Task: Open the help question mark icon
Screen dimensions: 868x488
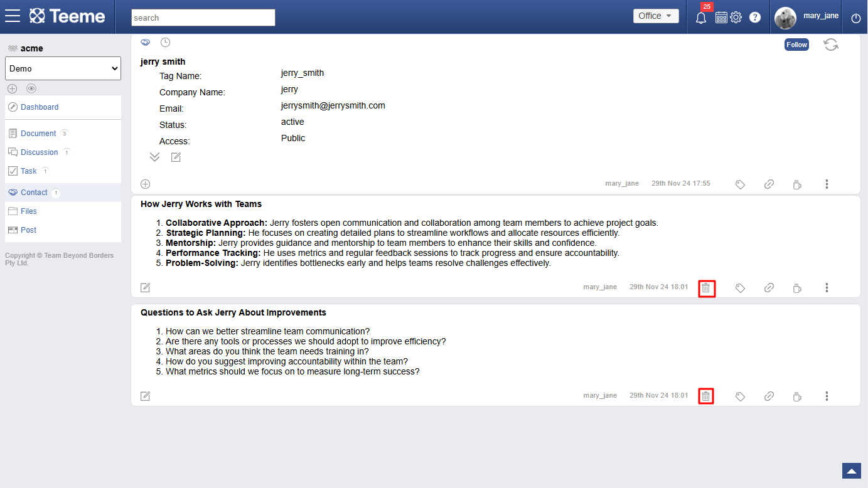Action: coord(755,18)
